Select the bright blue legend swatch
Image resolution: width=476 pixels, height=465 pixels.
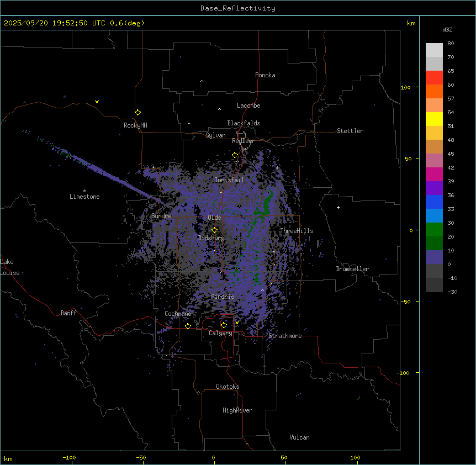click(434, 202)
